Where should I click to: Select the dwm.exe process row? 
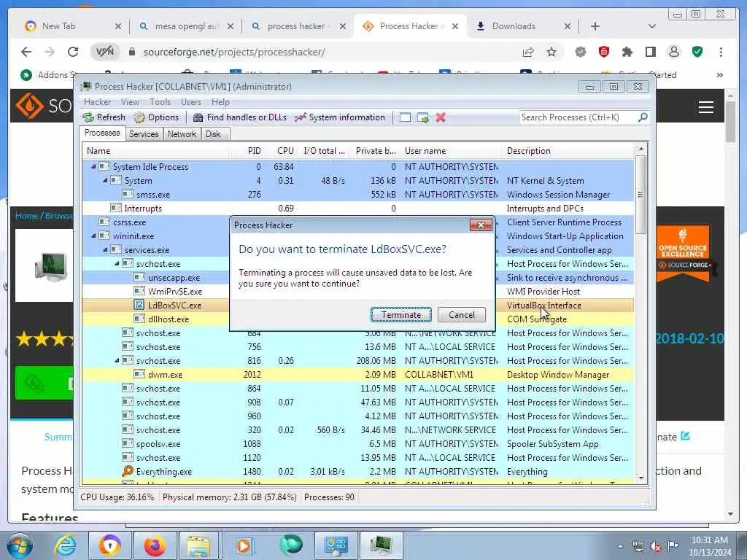click(358, 374)
